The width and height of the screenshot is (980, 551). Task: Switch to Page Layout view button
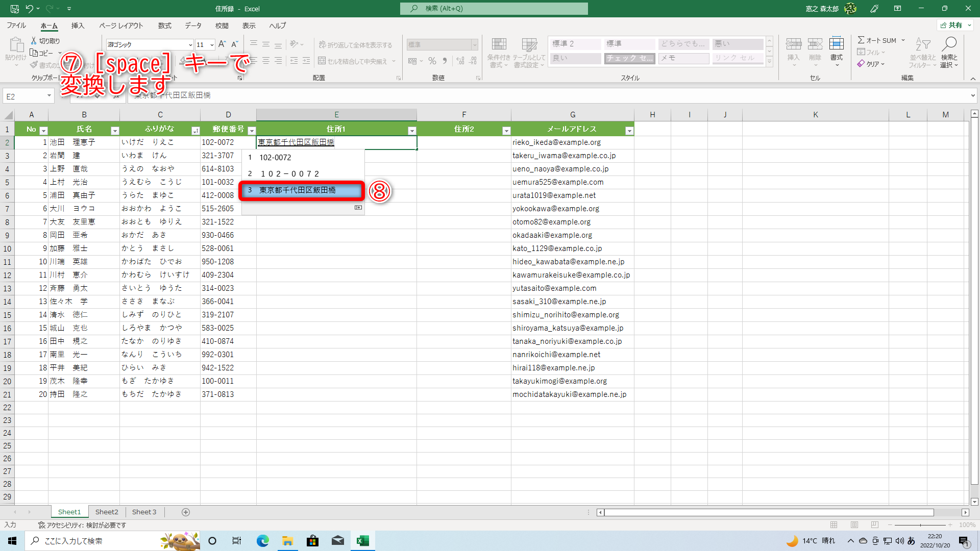click(x=854, y=525)
